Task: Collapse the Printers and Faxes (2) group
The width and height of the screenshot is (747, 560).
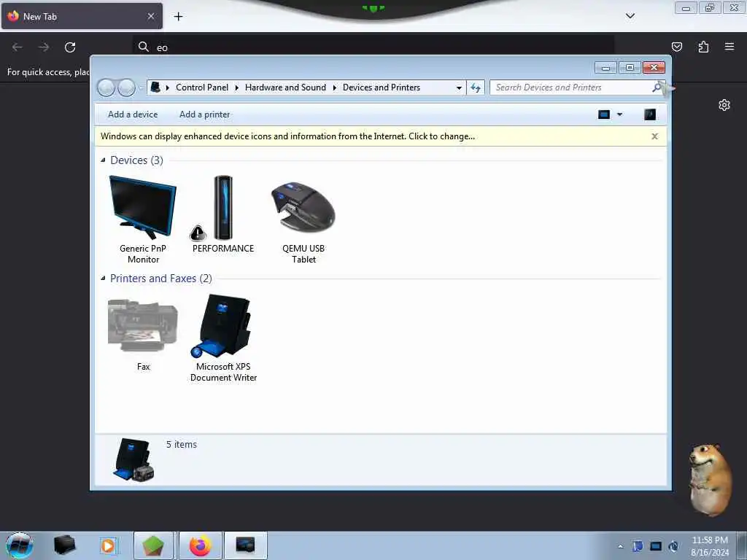Action: [103, 278]
